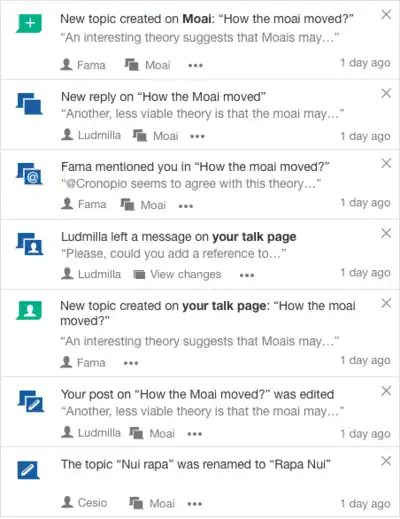Click green user talk page topic icon
The width and height of the screenshot is (400, 519).
pyautogui.click(x=29, y=310)
